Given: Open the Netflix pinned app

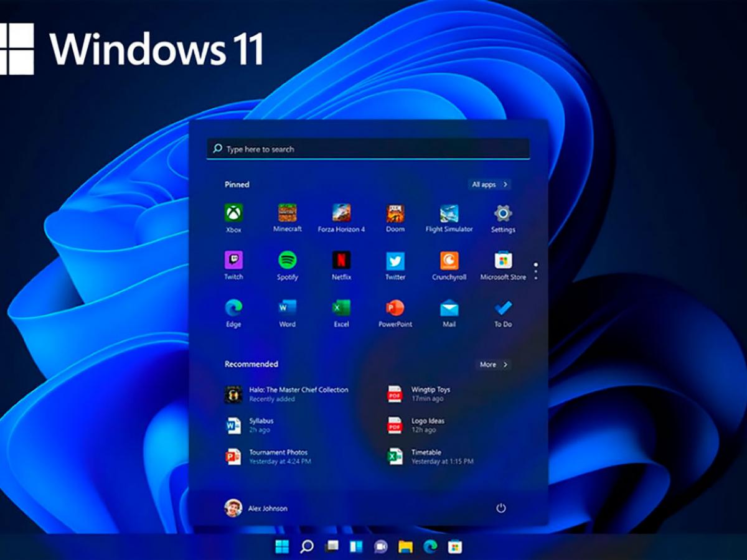Looking at the screenshot, I should [x=341, y=261].
